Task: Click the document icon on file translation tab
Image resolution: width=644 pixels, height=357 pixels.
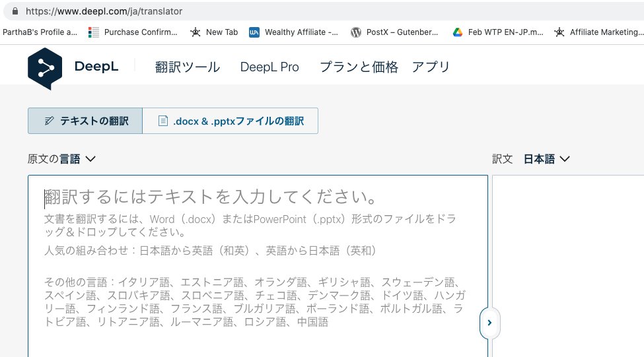Action: point(163,121)
